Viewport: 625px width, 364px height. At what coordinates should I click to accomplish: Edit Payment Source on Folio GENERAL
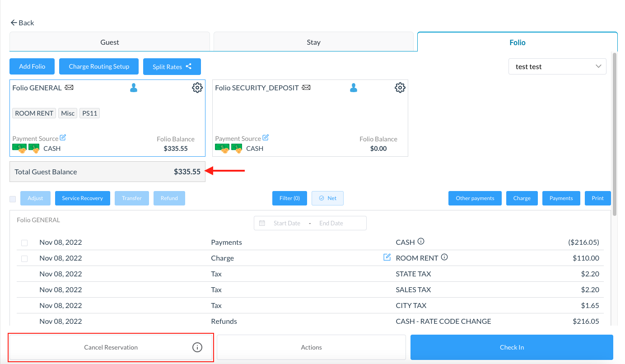(63, 138)
